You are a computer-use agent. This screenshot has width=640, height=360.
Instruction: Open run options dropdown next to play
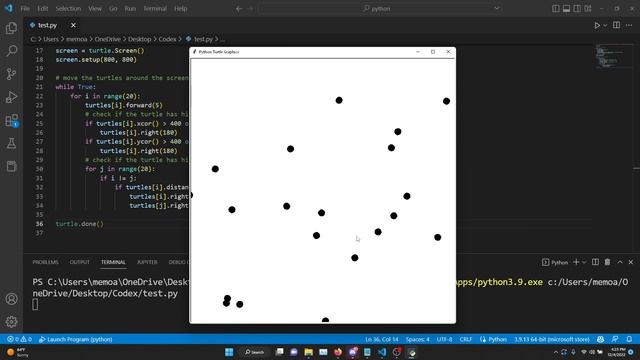pos(605,25)
